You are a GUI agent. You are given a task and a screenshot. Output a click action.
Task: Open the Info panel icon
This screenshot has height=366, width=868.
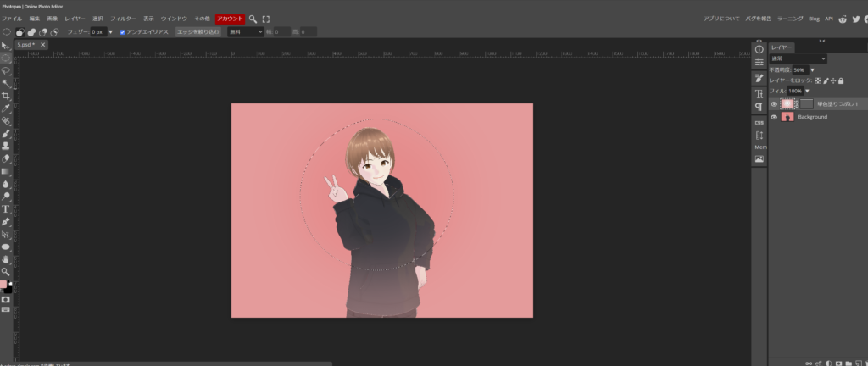759,49
